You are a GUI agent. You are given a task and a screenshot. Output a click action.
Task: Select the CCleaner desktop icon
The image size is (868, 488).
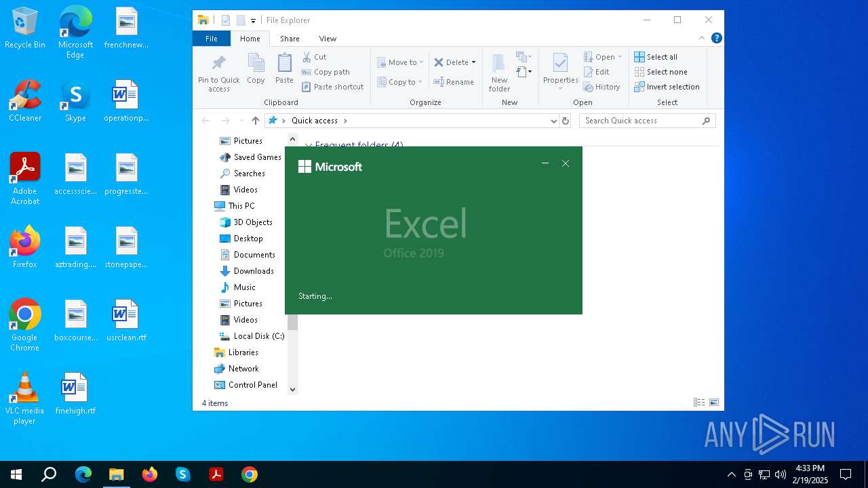tap(25, 101)
